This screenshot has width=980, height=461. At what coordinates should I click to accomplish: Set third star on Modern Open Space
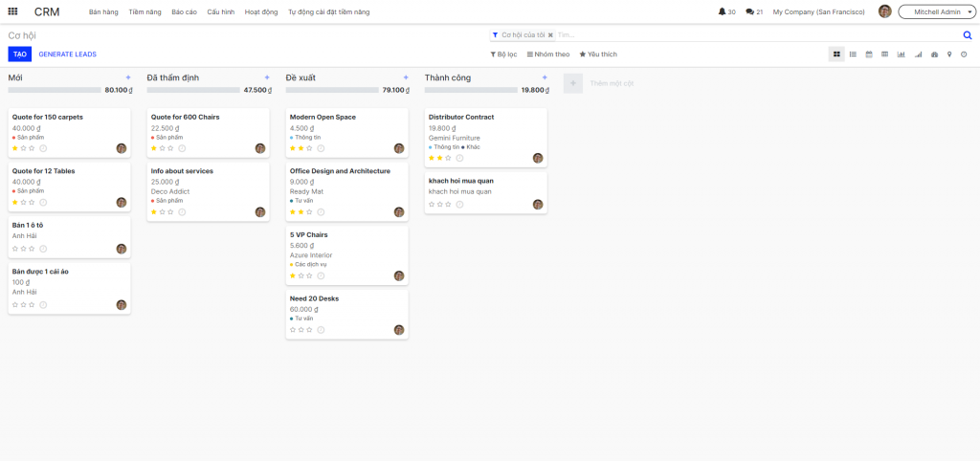[x=309, y=148]
